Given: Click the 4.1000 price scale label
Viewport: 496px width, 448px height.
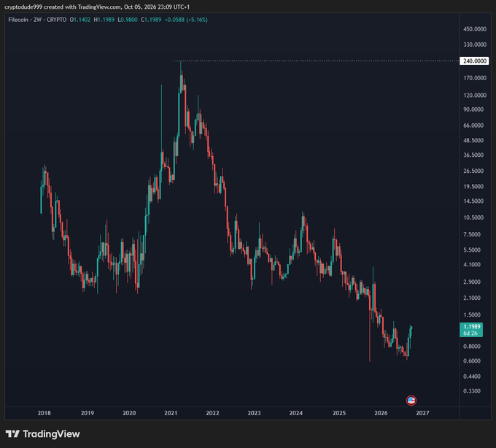Looking at the screenshot, I should tap(472, 265).
